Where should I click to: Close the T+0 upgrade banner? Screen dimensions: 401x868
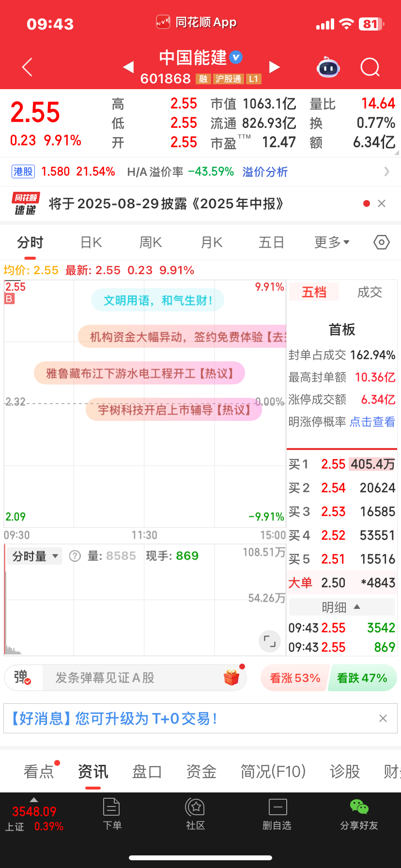click(383, 718)
